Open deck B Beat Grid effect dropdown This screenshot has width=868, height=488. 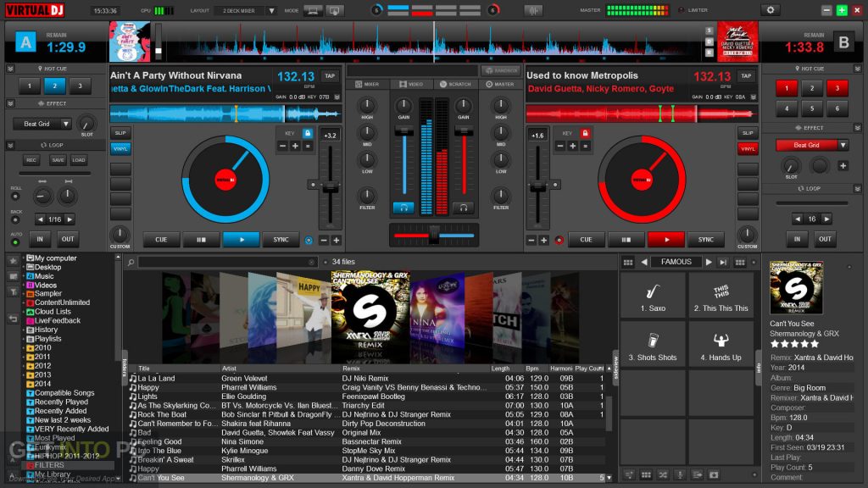click(812, 145)
